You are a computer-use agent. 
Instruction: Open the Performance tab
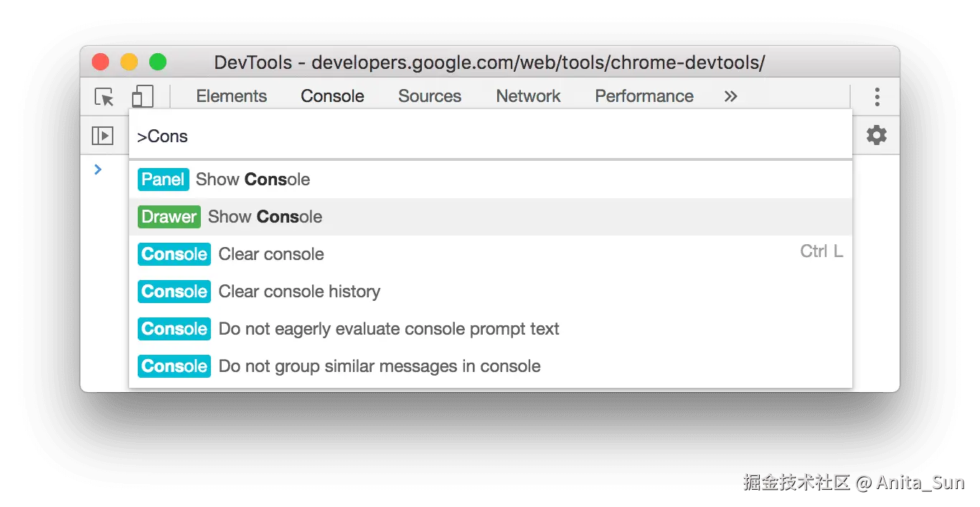[644, 96]
